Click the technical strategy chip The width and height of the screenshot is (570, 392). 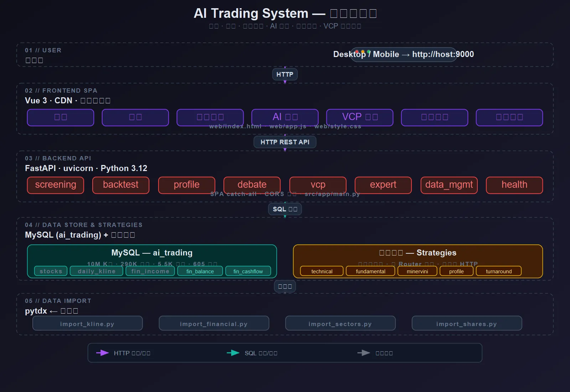tap(322, 271)
